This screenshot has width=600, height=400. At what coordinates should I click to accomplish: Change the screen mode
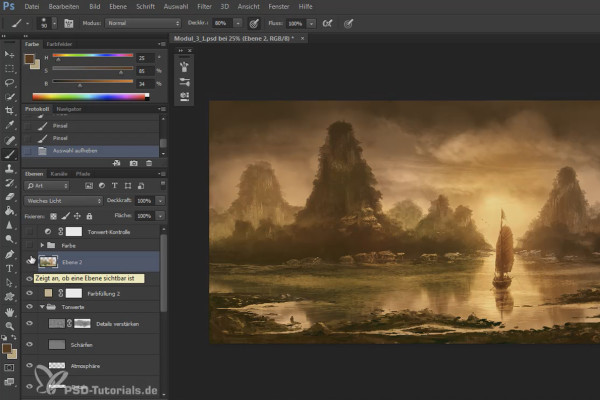tap(9, 382)
